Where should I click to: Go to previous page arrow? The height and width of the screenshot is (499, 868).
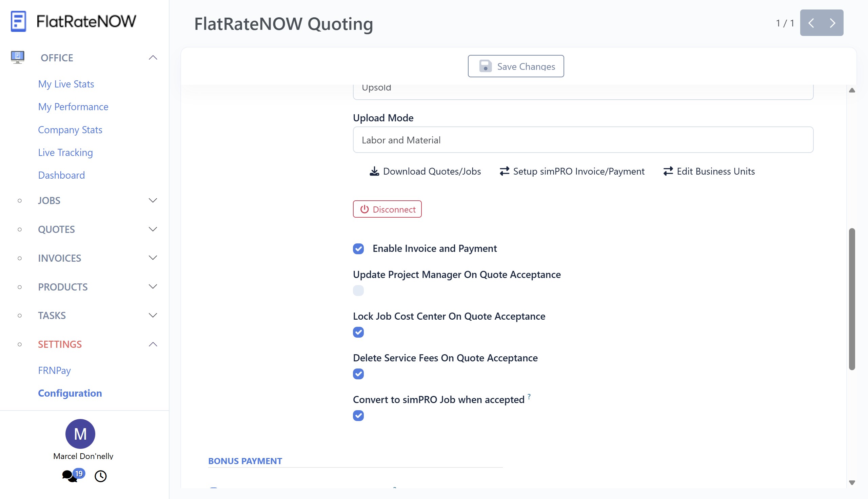[811, 23]
